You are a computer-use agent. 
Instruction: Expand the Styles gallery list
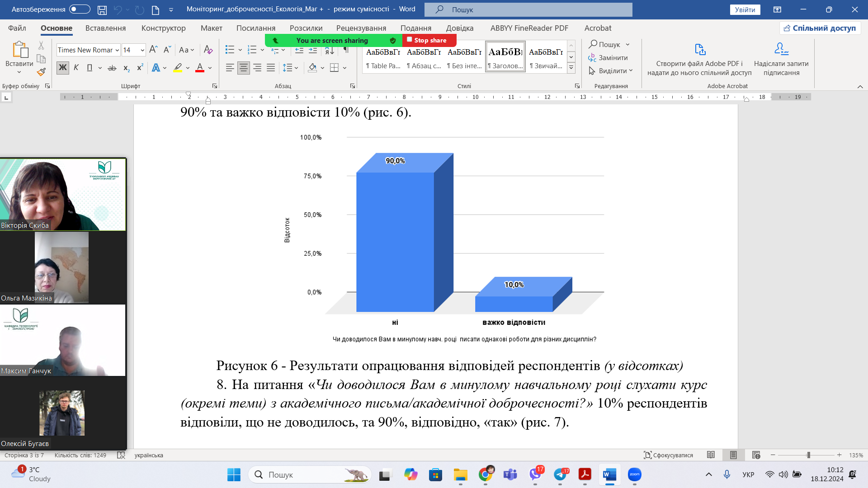(x=571, y=68)
